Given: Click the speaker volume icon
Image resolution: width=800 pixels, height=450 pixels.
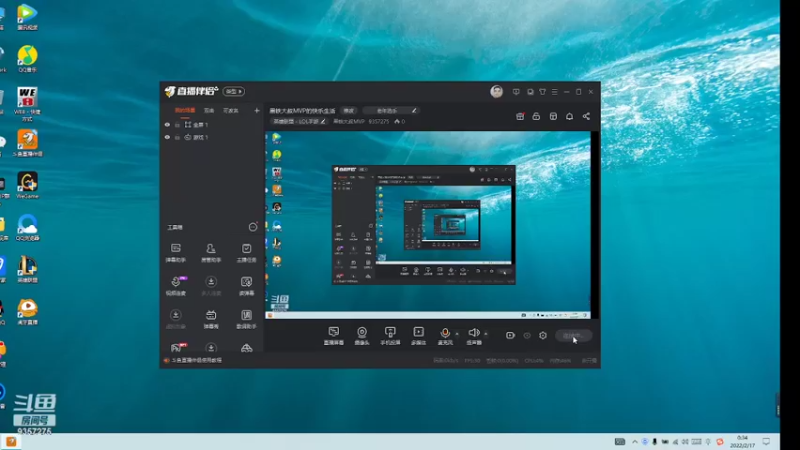Looking at the screenshot, I should pos(473,333).
